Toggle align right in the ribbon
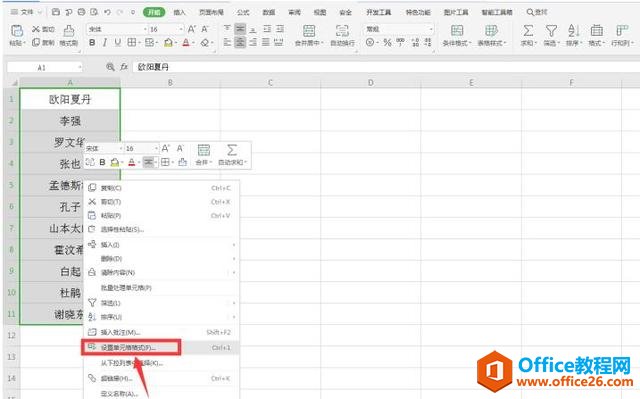This screenshot has width=640, height=399. point(253,42)
